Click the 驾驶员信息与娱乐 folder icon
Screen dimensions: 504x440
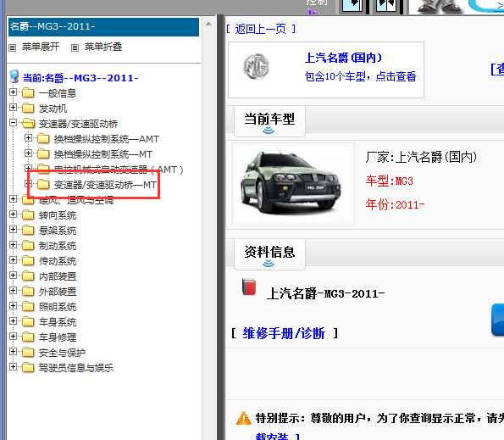28,368
